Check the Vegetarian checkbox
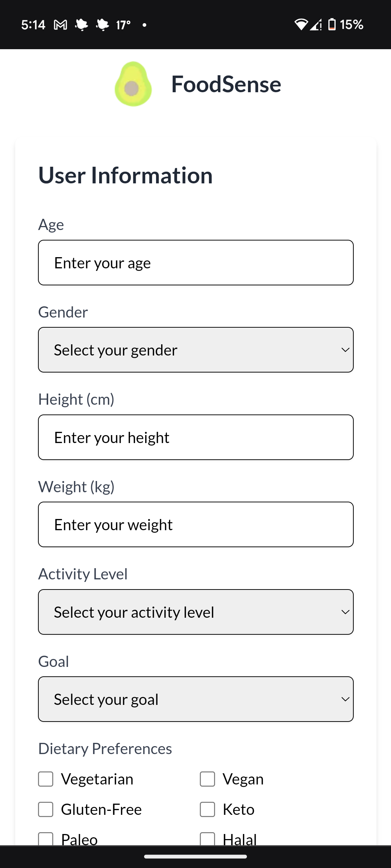The height and width of the screenshot is (868, 391). [x=46, y=779]
